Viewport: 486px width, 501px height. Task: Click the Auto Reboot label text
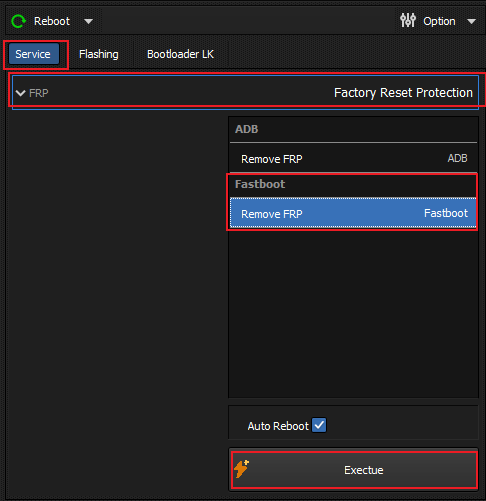[278, 426]
